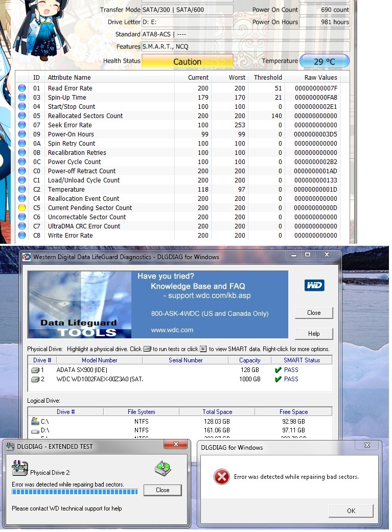This screenshot has width=392, height=532.
Task: Click the Write Error Rate status circle
Action: coord(22,235)
